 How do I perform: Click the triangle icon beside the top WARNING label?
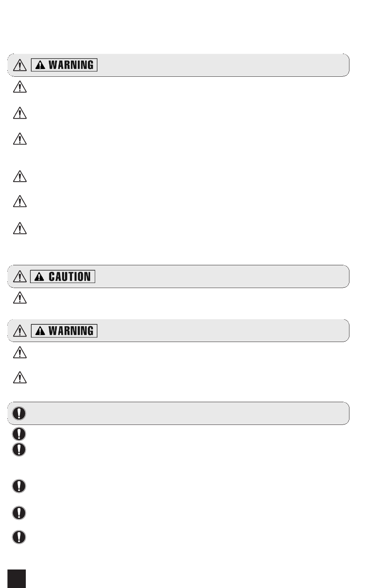coord(20,65)
